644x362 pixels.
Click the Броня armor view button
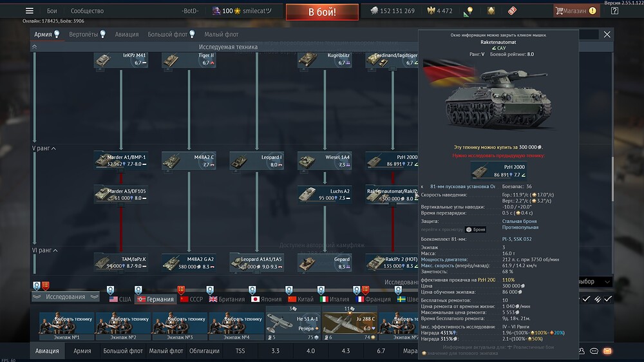476,229
